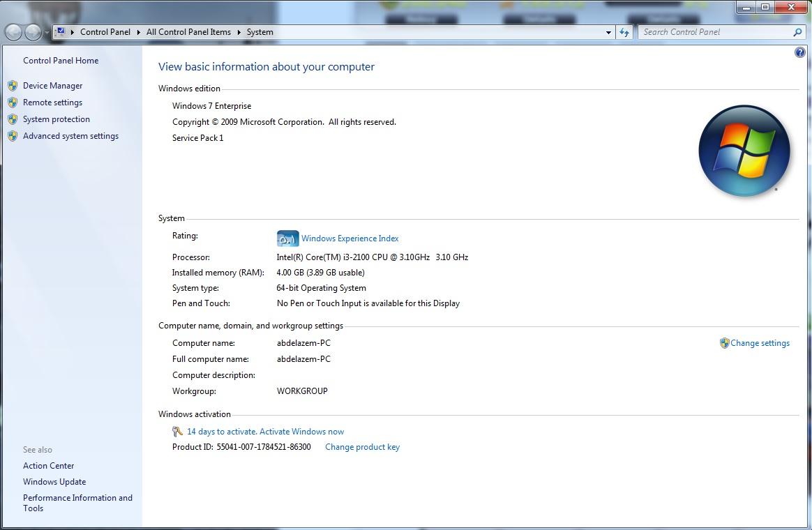Click the shield icon beside Advanced system settings

pos(13,136)
